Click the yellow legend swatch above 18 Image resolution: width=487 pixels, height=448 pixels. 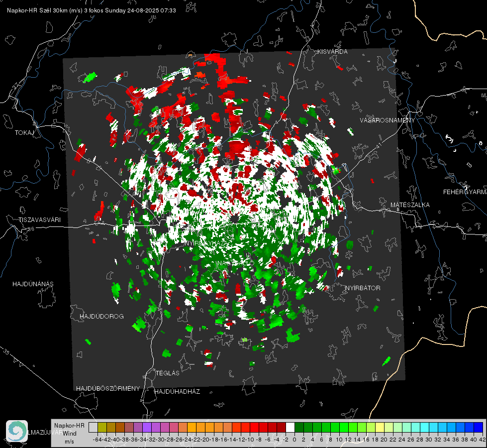click(x=380, y=428)
